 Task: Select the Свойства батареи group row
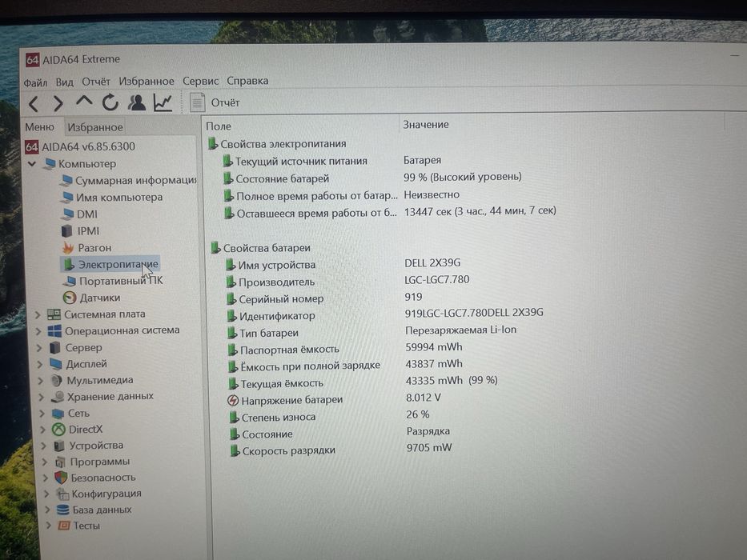tap(260, 248)
